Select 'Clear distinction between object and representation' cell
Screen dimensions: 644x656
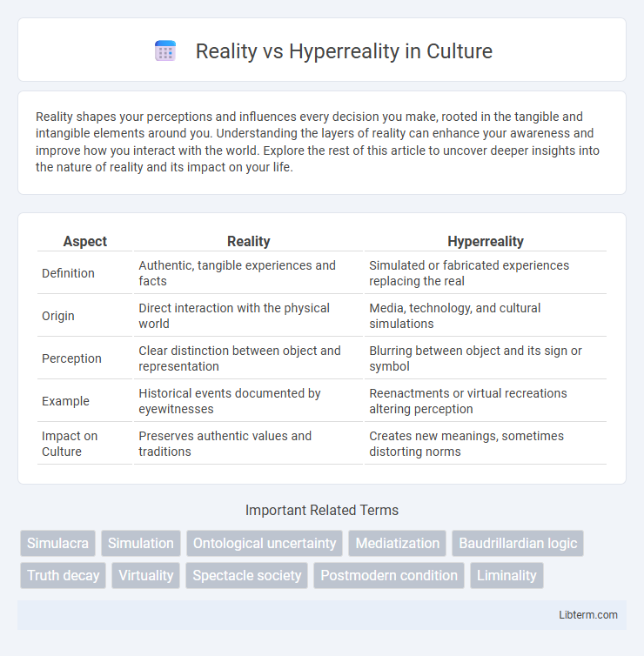click(248, 358)
